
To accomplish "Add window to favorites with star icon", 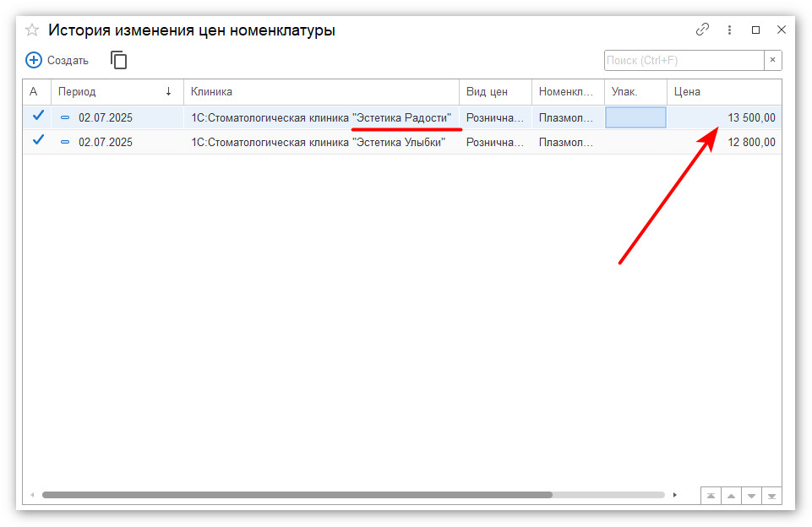I will point(32,30).
